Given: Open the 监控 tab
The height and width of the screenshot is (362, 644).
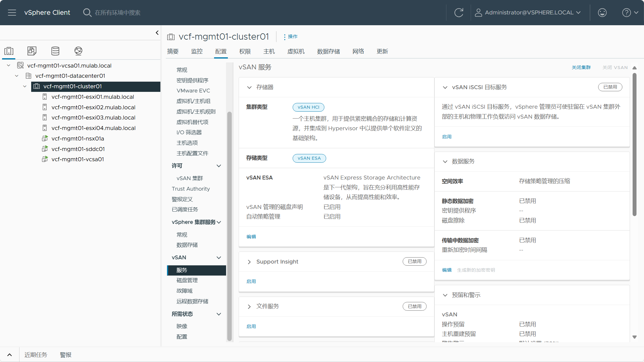Looking at the screenshot, I should 197,51.
